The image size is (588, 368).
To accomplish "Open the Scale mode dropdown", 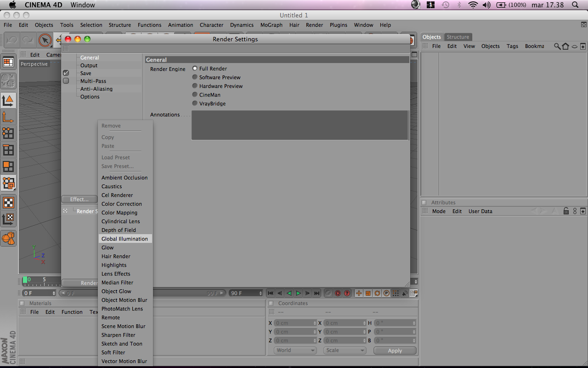I will point(345,350).
